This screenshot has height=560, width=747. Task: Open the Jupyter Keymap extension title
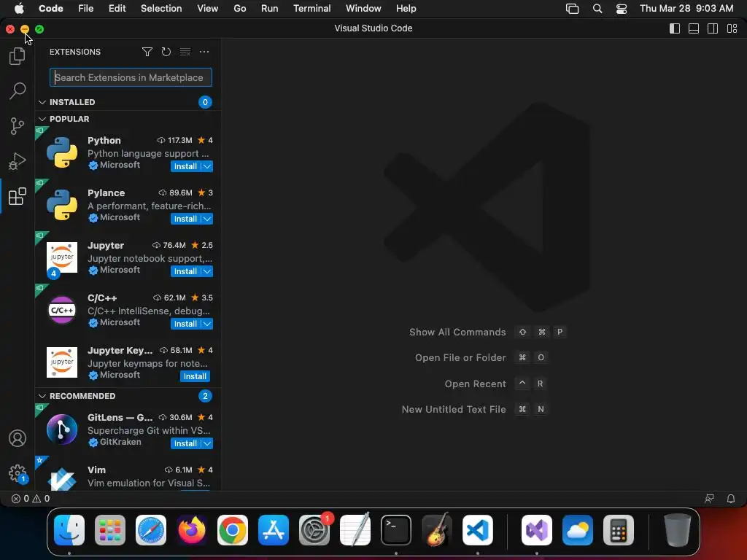pos(120,351)
